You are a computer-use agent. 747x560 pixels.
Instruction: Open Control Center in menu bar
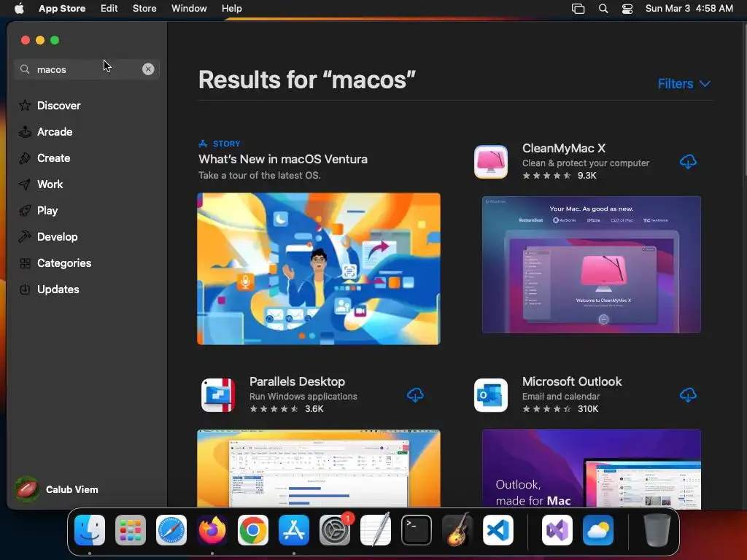[627, 9]
